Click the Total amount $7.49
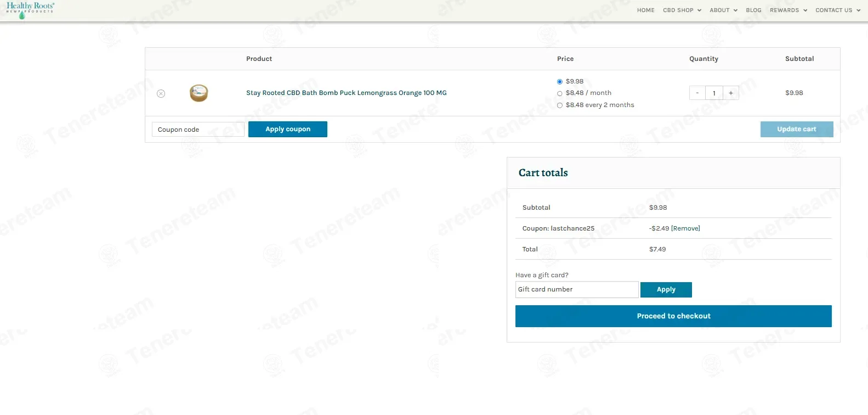Viewport: 868px width, 415px height. (x=657, y=249)
